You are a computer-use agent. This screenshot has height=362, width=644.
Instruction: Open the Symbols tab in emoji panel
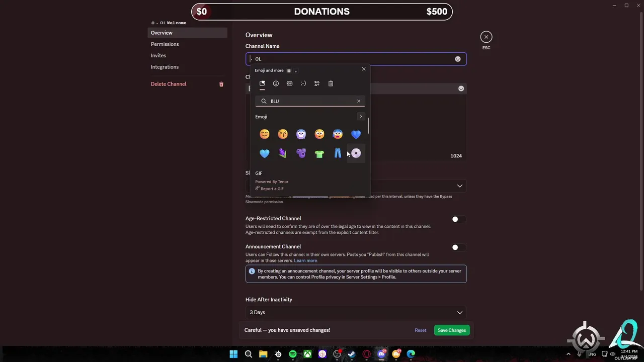(316, 83)
